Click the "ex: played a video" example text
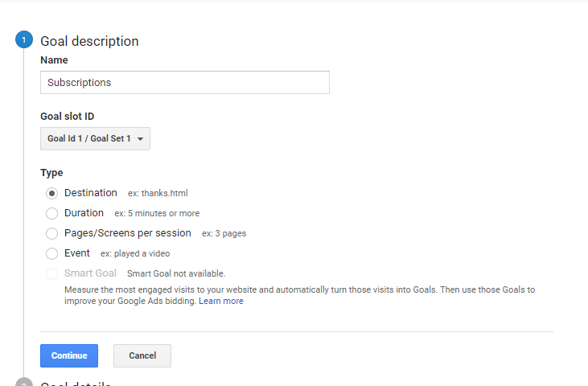Viewport: 588px width, 386px height. pyautogui.click(x=135, y=253)
